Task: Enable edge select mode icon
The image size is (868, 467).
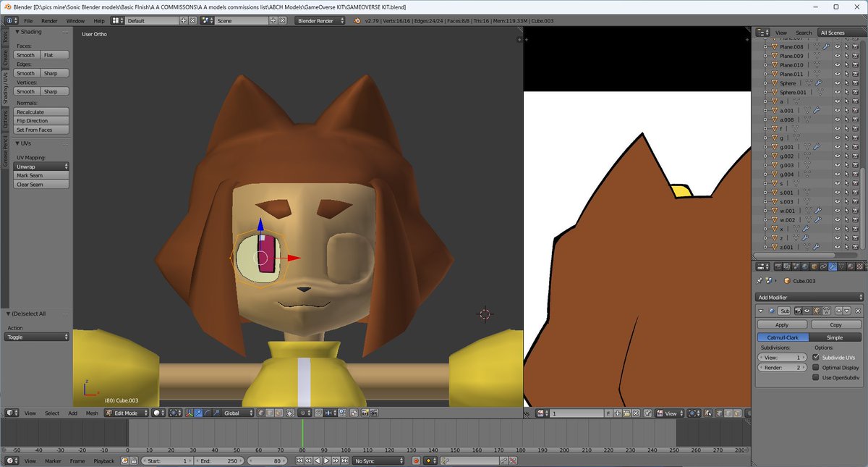Action: click(x=269, y=413)
